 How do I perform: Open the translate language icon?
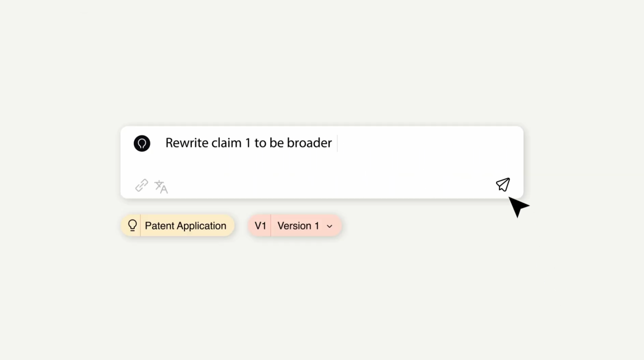click(x=161, y=186)
